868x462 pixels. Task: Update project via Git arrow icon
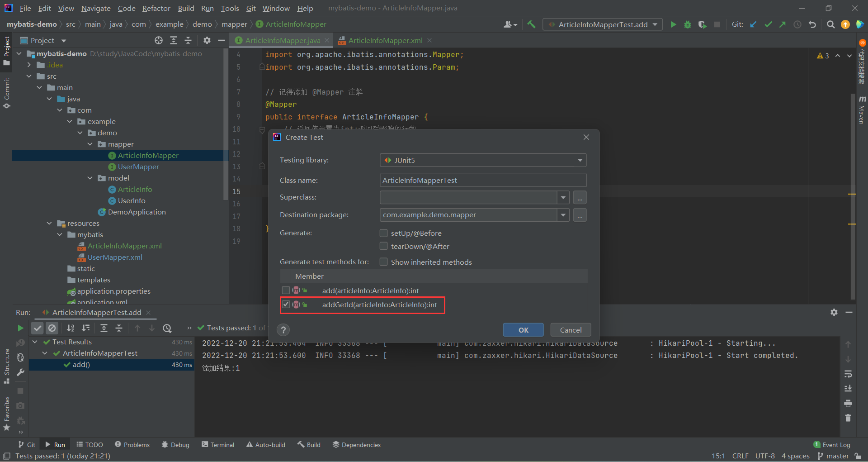click(x=753, y=24)
